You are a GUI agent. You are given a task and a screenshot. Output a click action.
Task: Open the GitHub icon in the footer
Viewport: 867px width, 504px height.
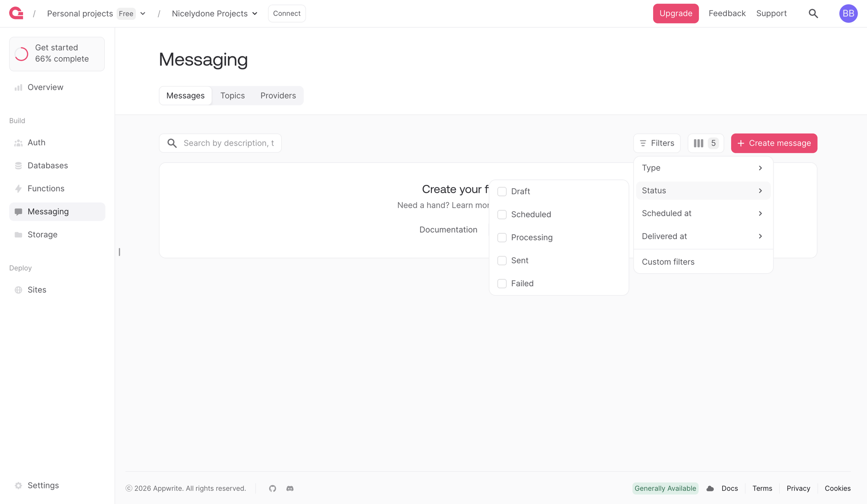tap(272, 488)
